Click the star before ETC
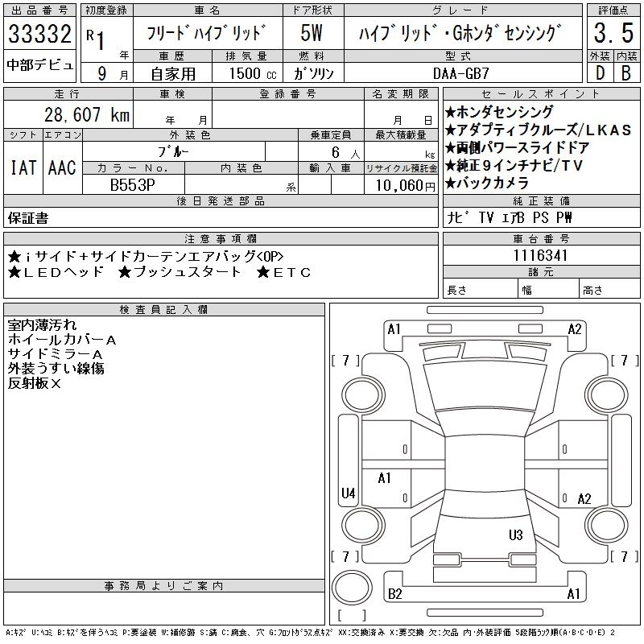This screenshot has height=644, width=644. (x=264, y=272)
